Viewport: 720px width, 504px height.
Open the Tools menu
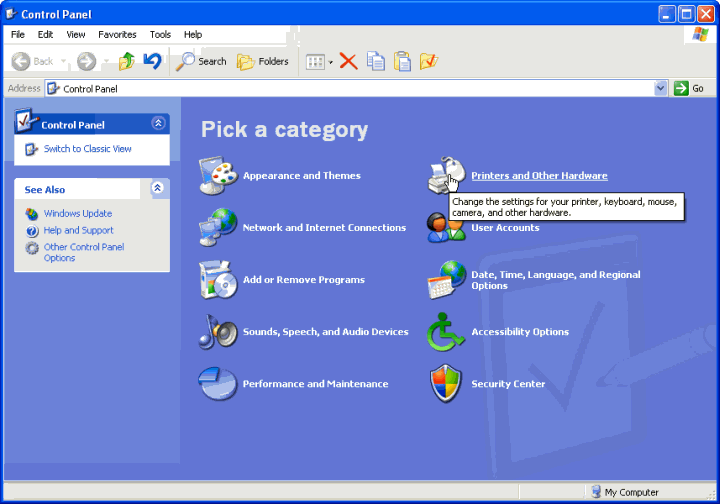160,34
